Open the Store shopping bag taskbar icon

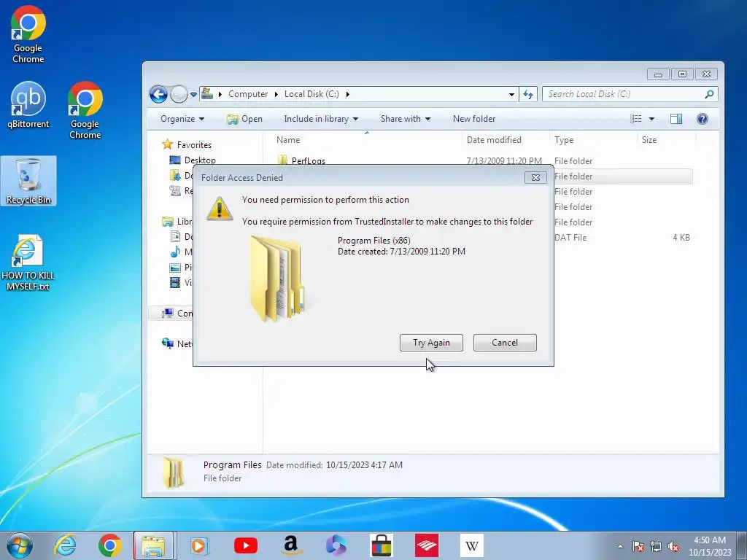pyautogui.click(x=381, y=545)
